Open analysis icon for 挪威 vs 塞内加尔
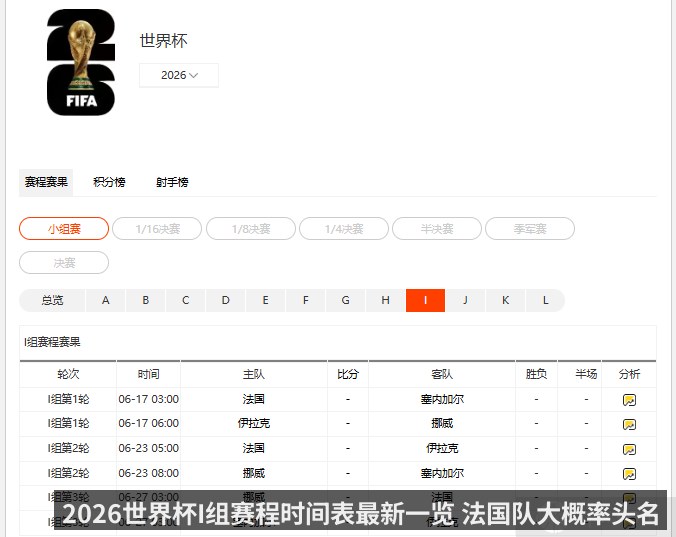 pyautogui.click(x=629, y=474)
